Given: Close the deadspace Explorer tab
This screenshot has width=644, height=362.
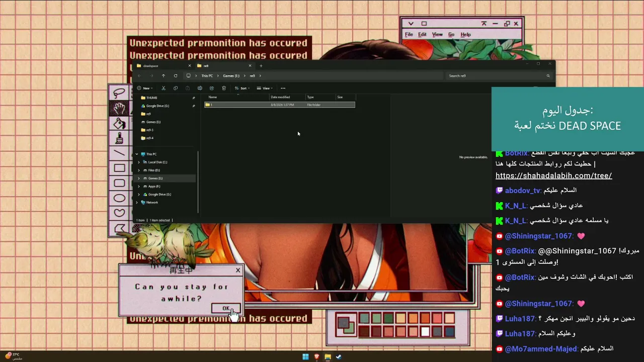Looking at the screenshot, I should click(x=190, y=66).
